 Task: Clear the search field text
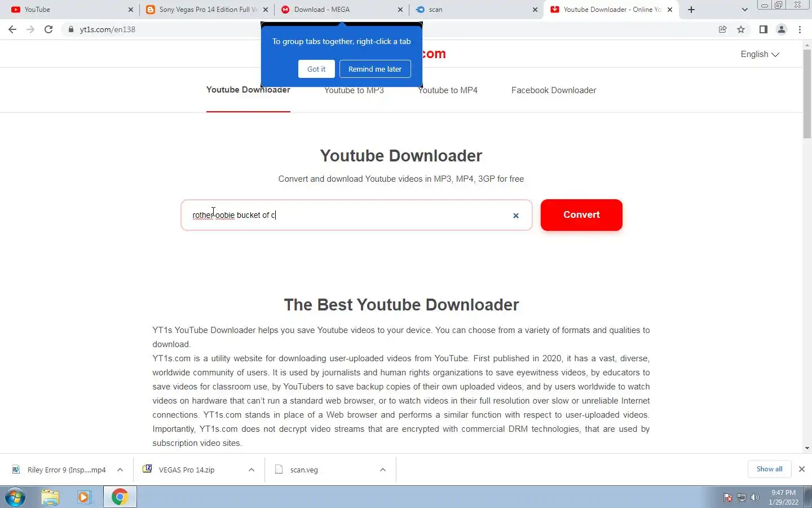coord(515,216)
